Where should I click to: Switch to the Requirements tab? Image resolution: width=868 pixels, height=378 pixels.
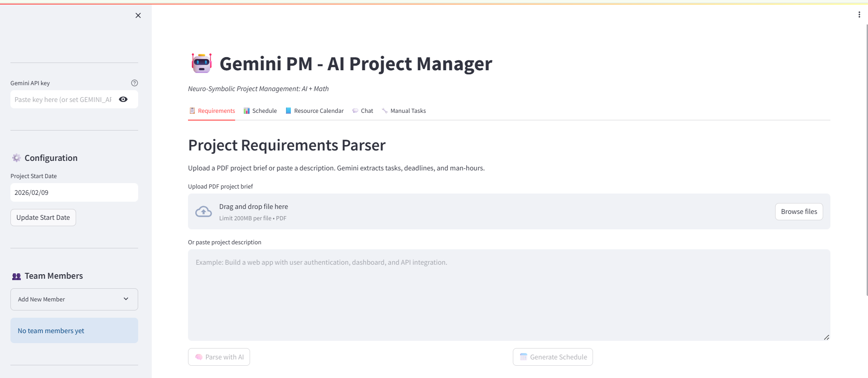click(212, 111)
